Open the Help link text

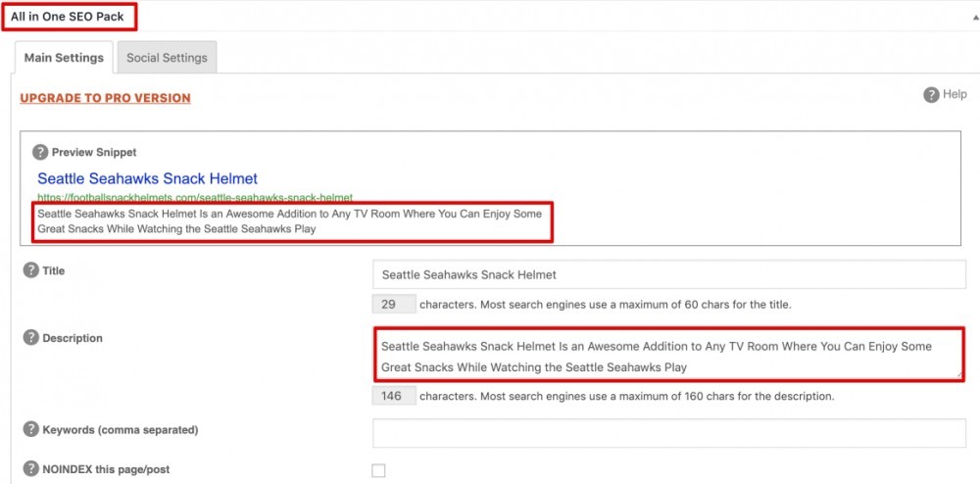pyautogui.click(x=955, y=94)
